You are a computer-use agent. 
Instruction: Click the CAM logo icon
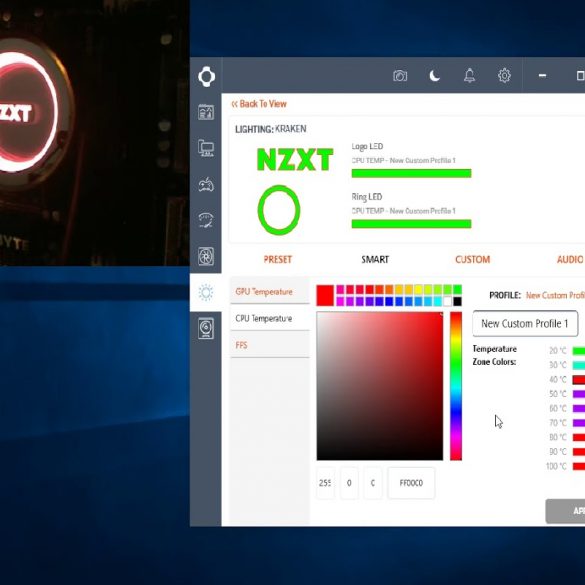[x=206, y=76]
